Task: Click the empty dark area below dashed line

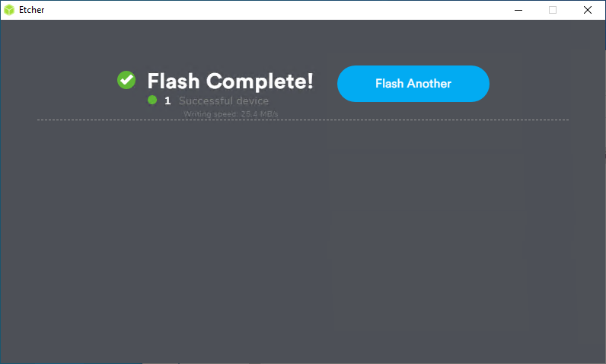Action: pos(302,240)
